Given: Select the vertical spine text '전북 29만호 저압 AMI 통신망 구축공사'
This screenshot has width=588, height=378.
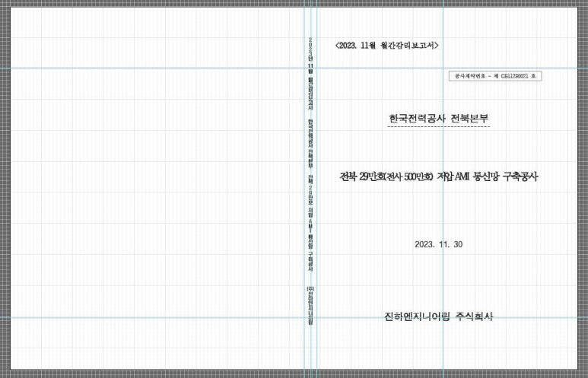Looking at the screenshot, I should pos(310,223).
